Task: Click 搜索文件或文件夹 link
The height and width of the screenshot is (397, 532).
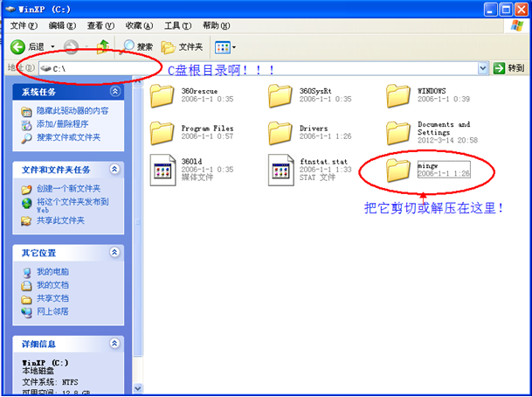Action: (68, 137)
